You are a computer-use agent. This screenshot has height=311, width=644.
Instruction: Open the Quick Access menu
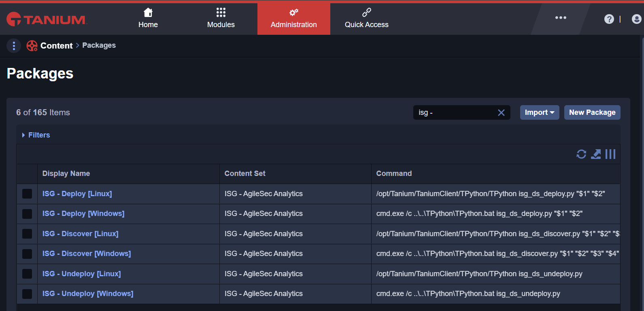tap(367, 19)
